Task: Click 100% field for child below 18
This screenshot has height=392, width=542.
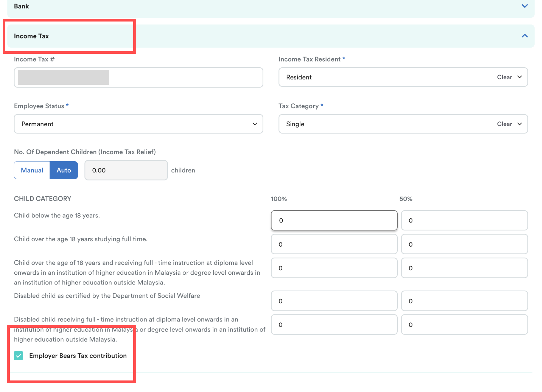Action: tap(334, 220)
